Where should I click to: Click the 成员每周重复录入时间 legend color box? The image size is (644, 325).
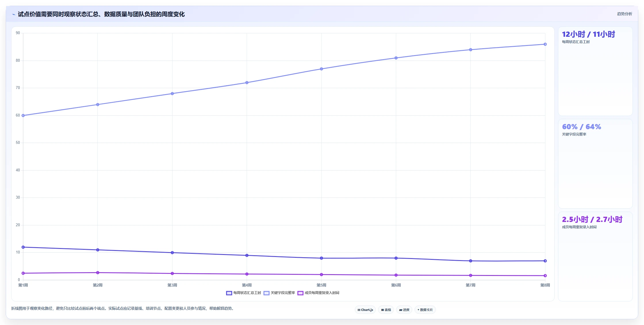[300, 293]
